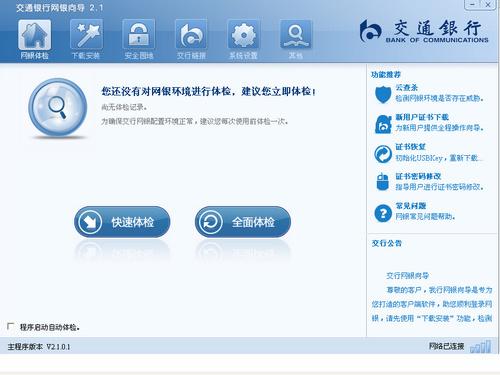Click the 云查杀 shield icon
500x375 pixels.
coord(383,94)
